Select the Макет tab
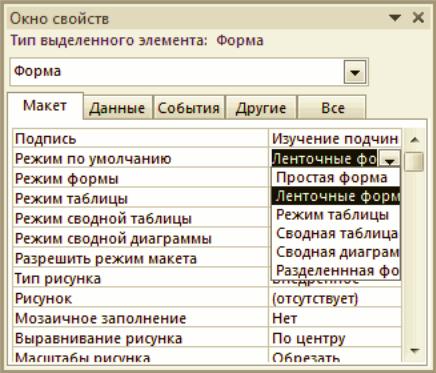Viewport: 436px width, 373px height. (x=45, y=106)
